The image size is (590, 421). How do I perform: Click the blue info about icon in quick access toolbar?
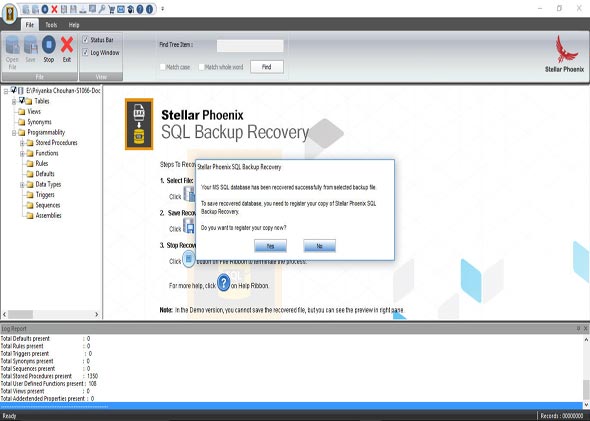(x=149, y=9)
